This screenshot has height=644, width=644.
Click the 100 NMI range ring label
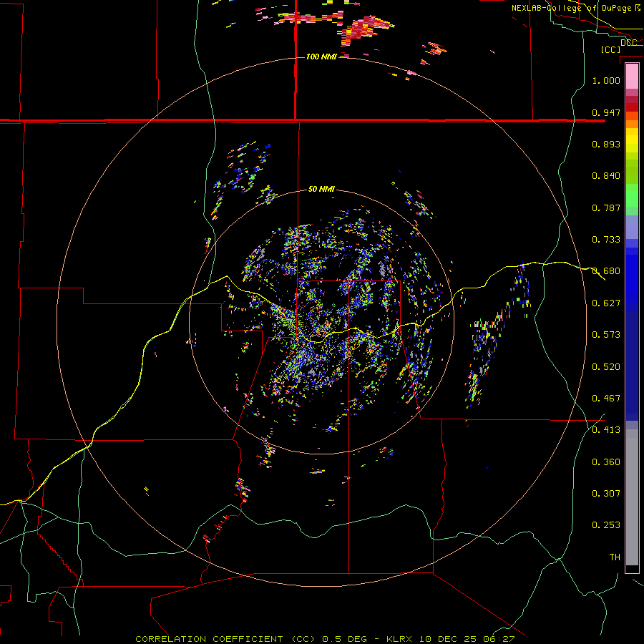click(321, 57)
